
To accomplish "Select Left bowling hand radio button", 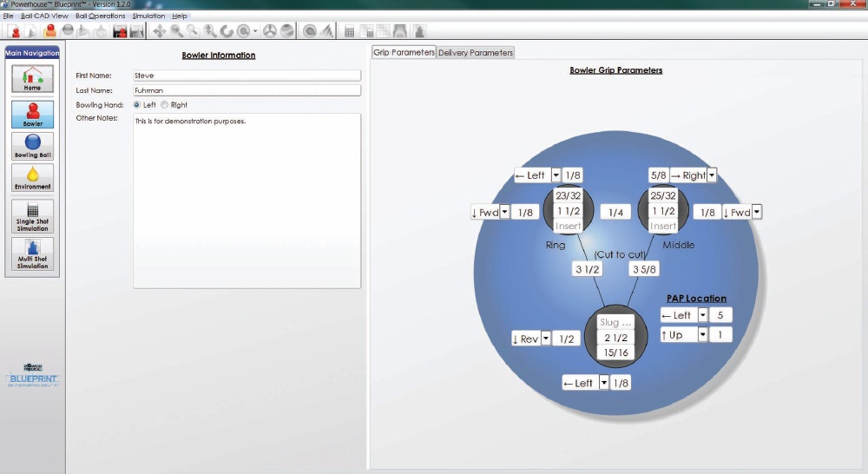I will pos(137,105).
